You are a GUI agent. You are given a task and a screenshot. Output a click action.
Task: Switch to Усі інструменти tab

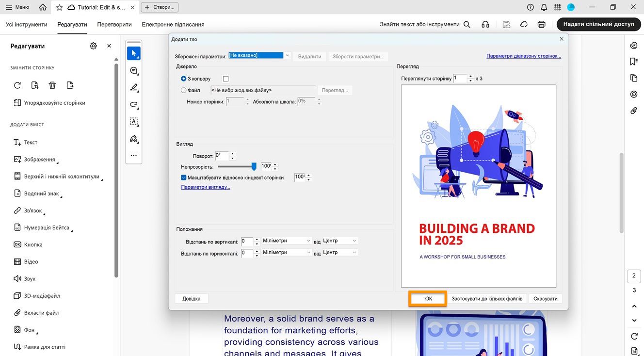[x=27, y=24]
